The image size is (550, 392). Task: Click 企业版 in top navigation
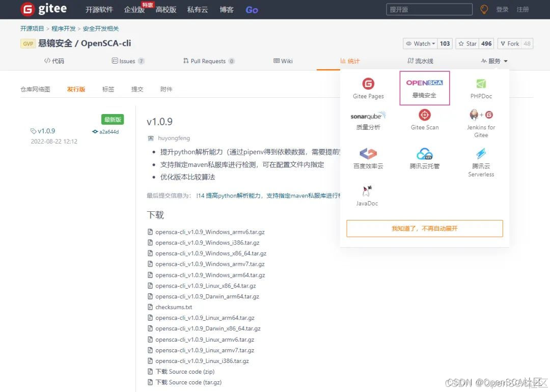coord(134,10)
